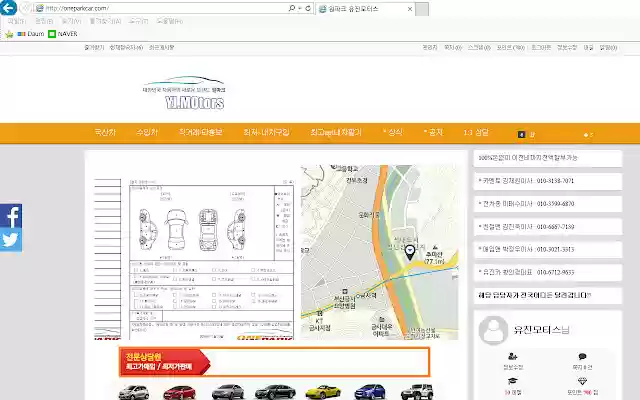
Task: Click the white jeep SUV thumbnail
Action: tap(417, 392)
